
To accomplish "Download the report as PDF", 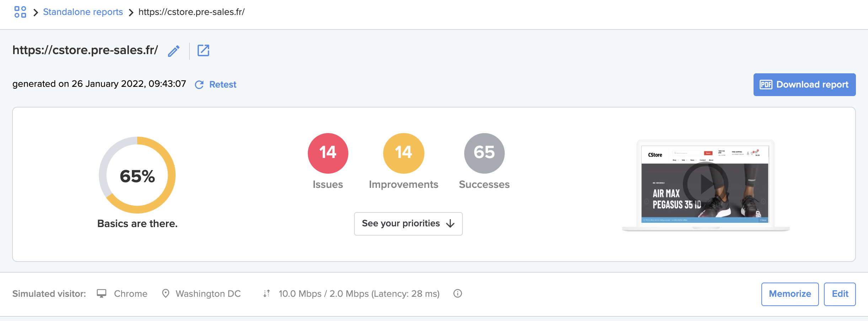I will [x=804, y=85].
